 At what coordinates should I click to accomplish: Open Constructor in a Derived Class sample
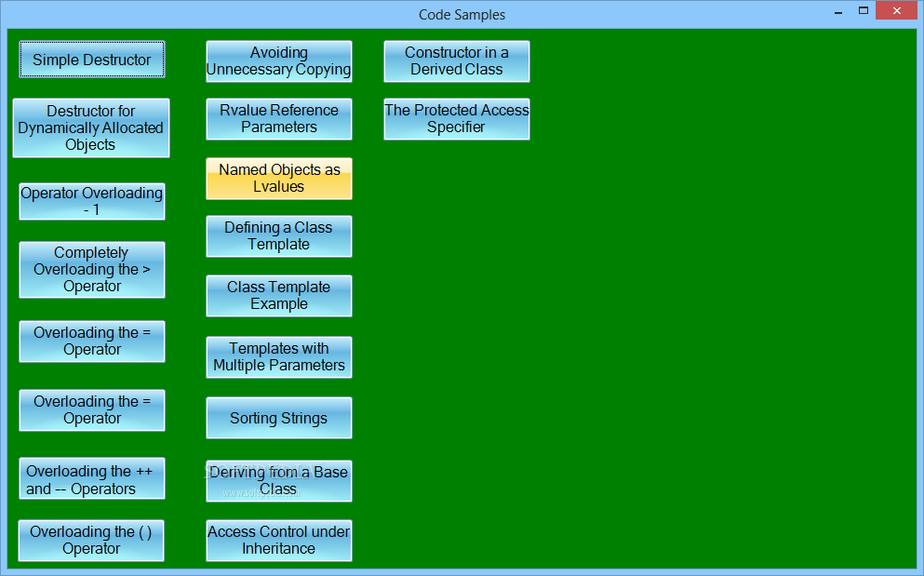coord(457,61)
